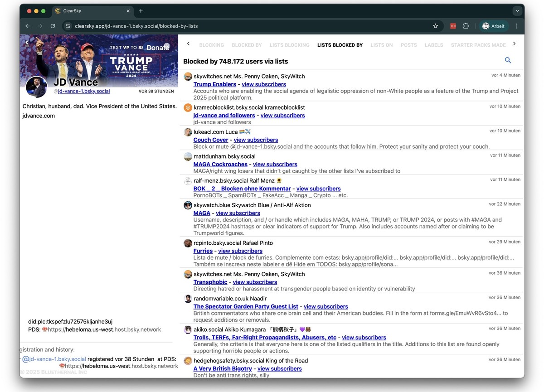Click the skywatch.blue avatar icon
This screenshot has height=392, width=544.
pyautogui.click(x=188, y=205)
